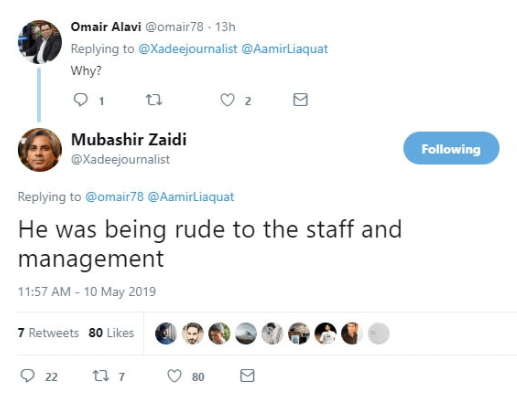Like Mubashir Zaidi's tweet with heart icon

174,376
